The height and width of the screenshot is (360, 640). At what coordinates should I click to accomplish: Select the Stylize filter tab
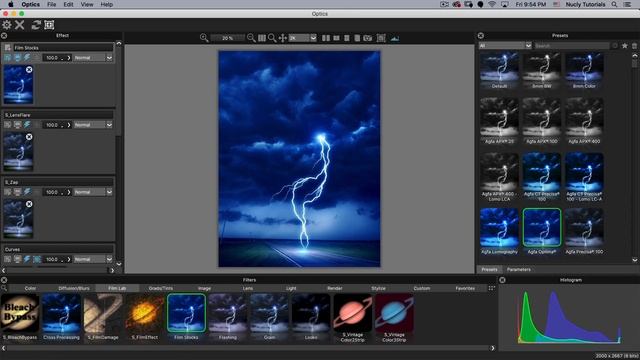378,288
